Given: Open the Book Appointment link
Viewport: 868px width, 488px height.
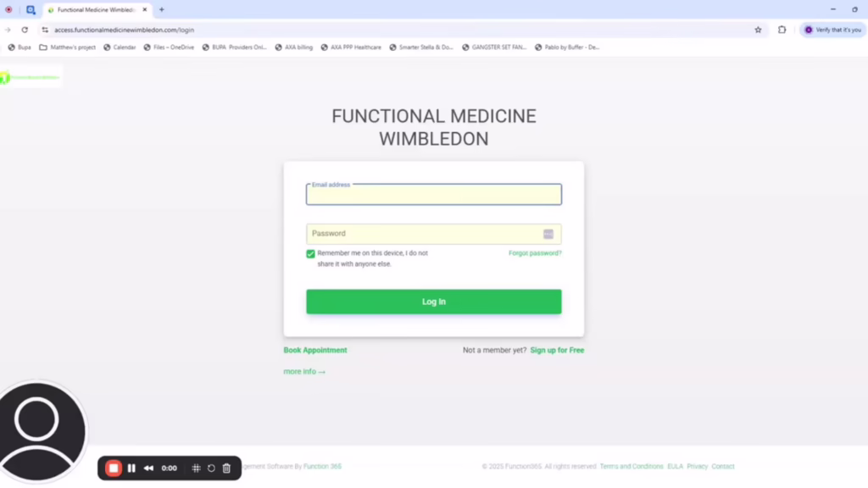Looking at the screenshot, I should (x=315, y=350).
